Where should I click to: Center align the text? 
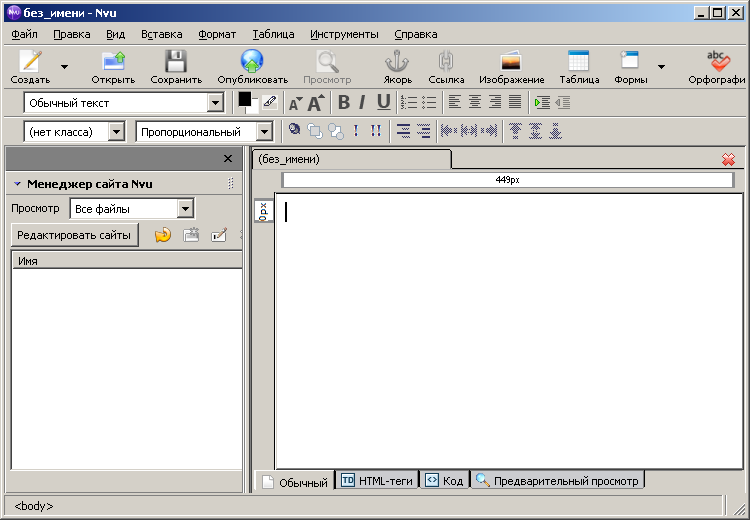tap(475, 101)
